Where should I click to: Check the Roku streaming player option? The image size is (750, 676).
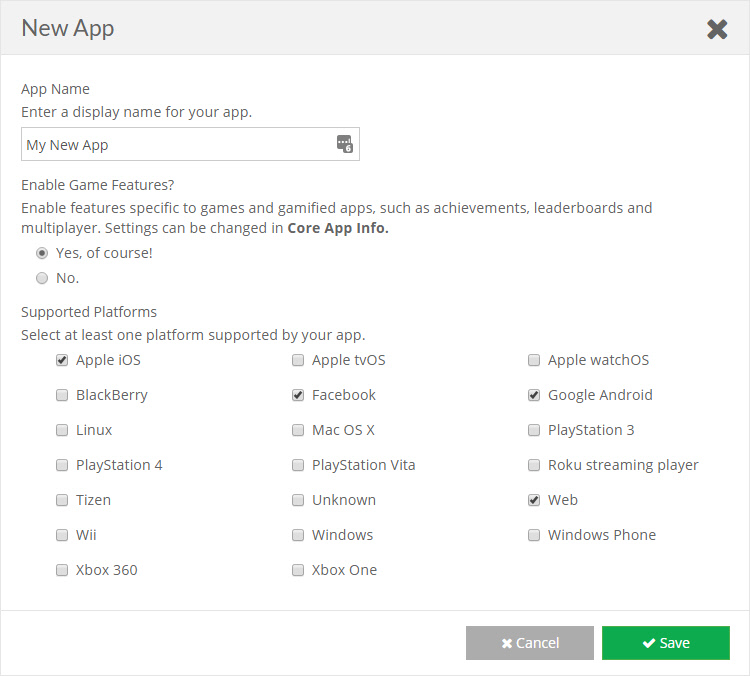pyautogui.click(x=534, y=465)
